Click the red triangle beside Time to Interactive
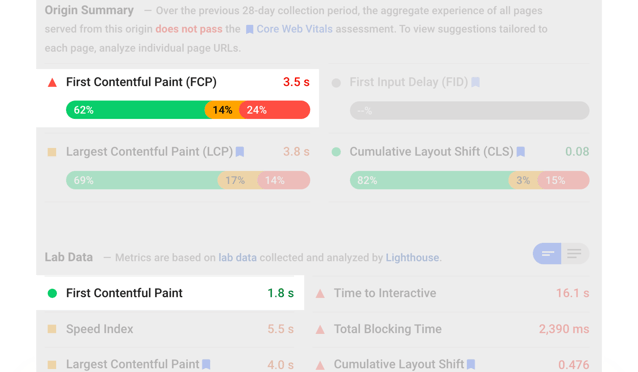Viewport: 638px width, 372px height. click(320, 293)
